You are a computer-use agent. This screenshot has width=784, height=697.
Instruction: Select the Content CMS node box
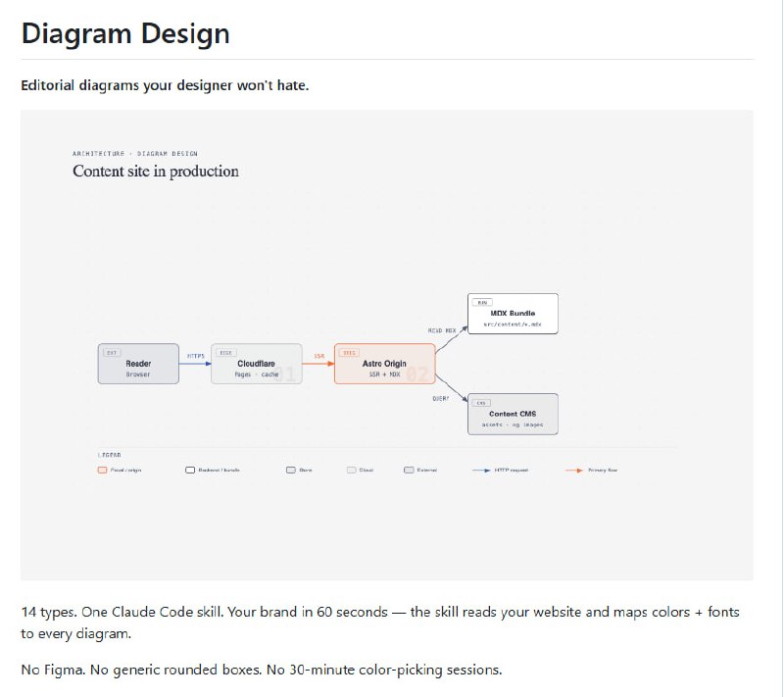click(513, 414)
